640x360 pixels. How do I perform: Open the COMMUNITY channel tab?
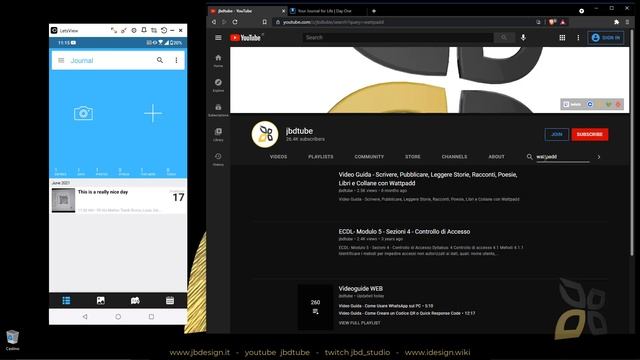tap(369, 157)
